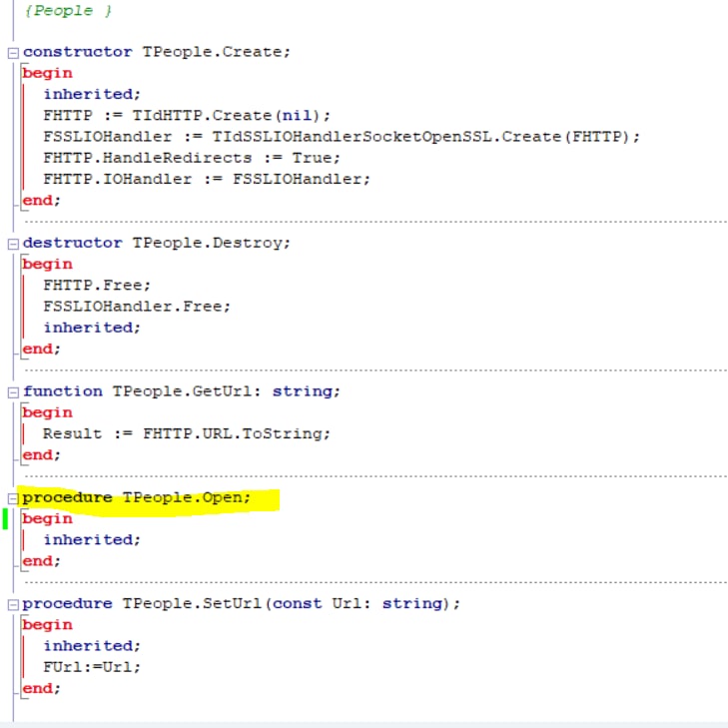Screen dimensions: 728x728
Task: Click 'destructor TPeople.Destroy;' declaration
Action: point(157,243)
